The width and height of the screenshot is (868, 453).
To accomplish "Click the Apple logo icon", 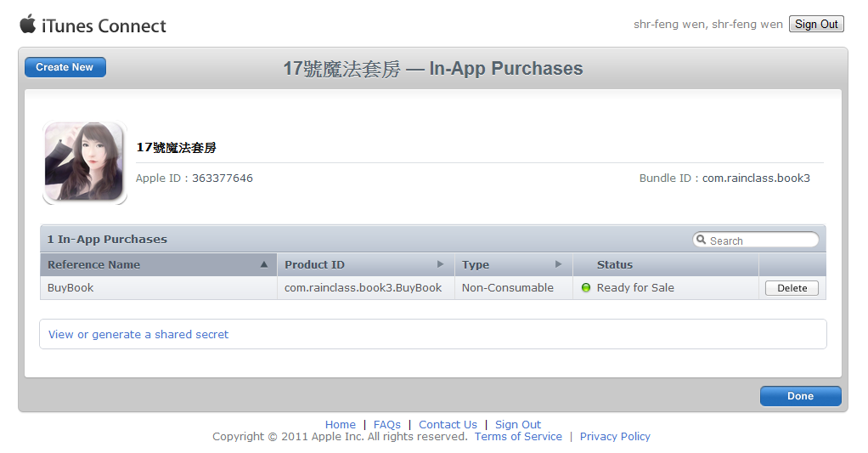I will point(28,24).
